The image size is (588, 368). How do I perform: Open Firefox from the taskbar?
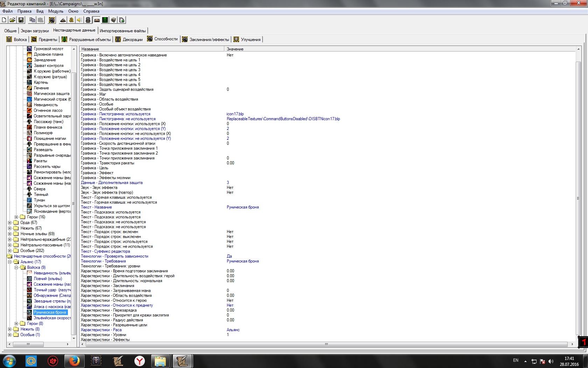click(74, 361)
